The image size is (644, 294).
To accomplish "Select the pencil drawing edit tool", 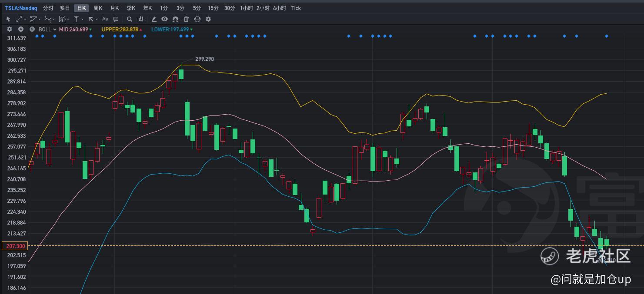I will (x=153, y=19).
